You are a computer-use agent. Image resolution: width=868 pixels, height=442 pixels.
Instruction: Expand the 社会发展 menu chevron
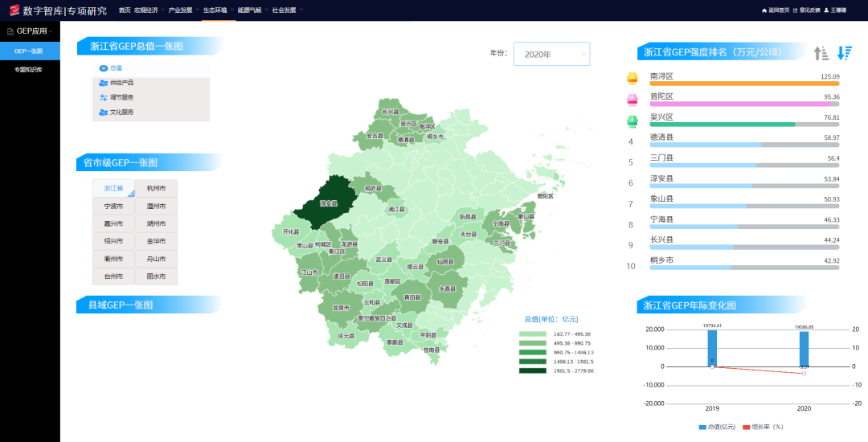pos(301,10)
